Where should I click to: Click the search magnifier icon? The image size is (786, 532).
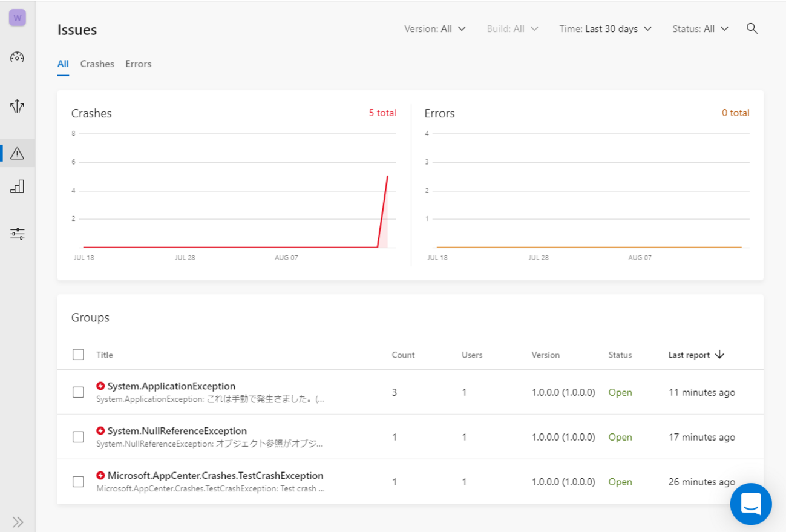(752, 29)
